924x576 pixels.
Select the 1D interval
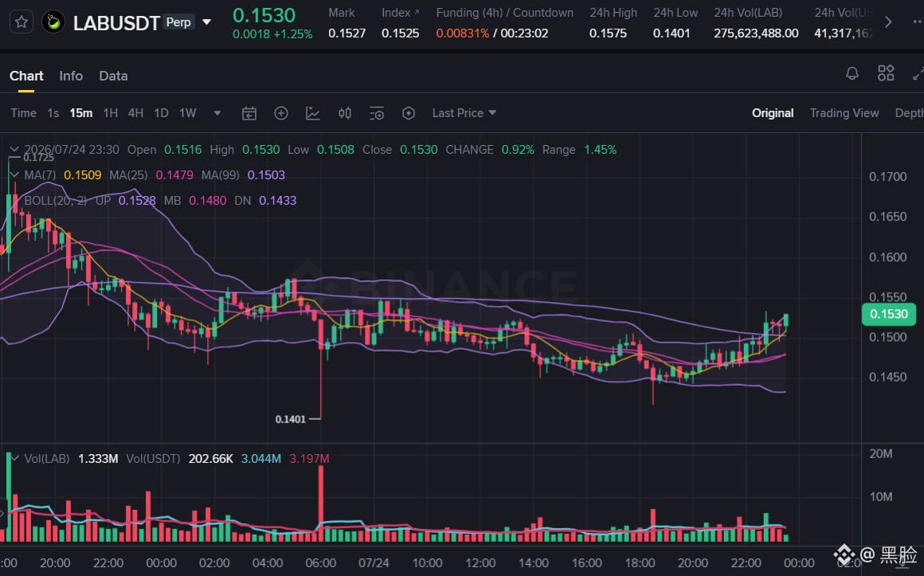pos(161,113)
